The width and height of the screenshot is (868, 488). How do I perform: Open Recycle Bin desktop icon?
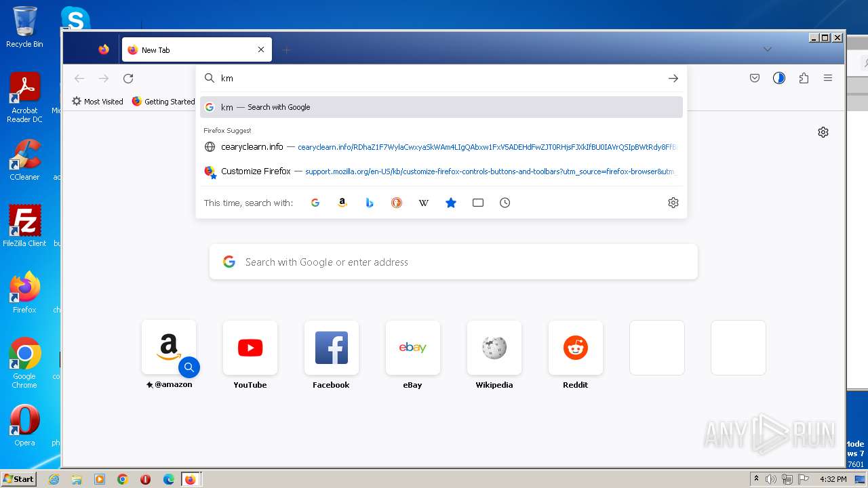(x=24, y=27)
